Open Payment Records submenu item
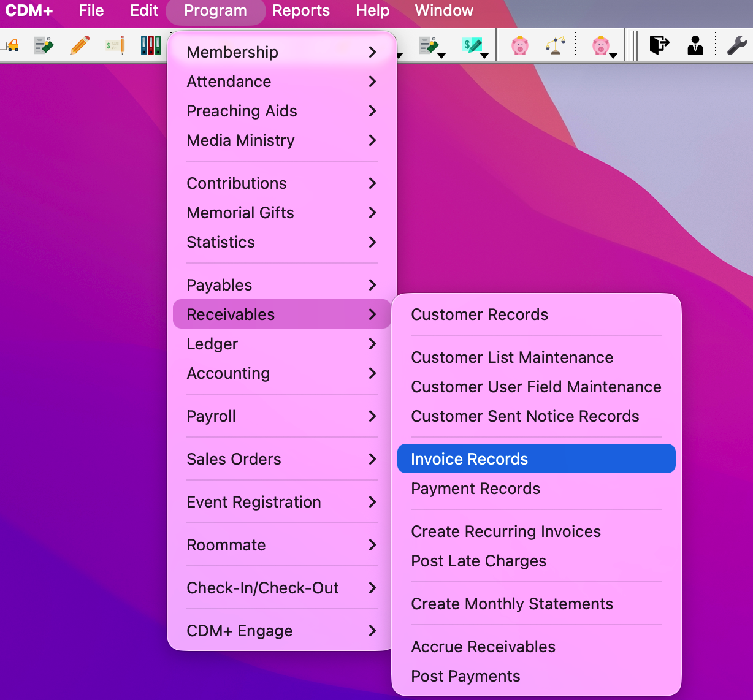 [537, 489]
